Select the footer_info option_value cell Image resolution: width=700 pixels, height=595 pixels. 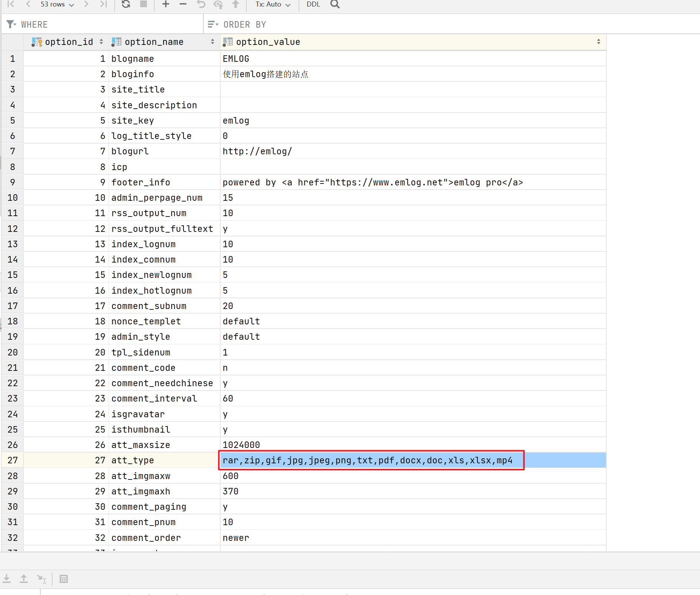click(372, 182)
